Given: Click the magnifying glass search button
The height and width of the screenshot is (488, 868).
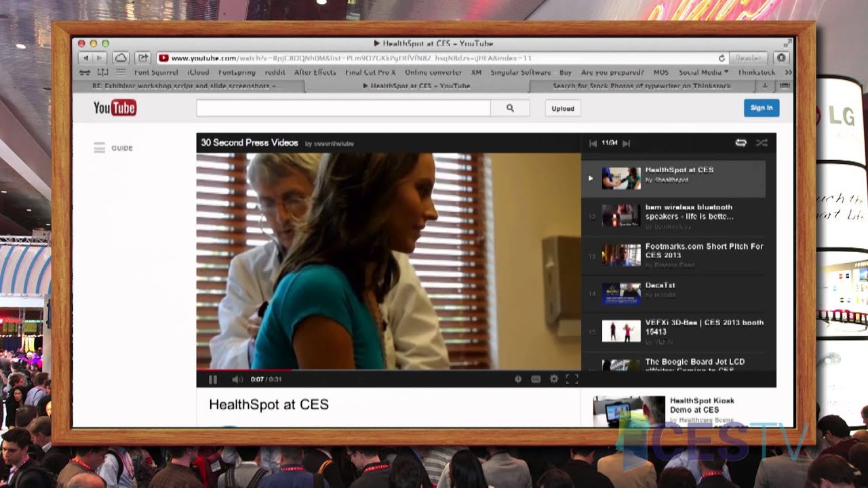Looking at the screenshot, I should pyautogui.click(x=510, y=108).
